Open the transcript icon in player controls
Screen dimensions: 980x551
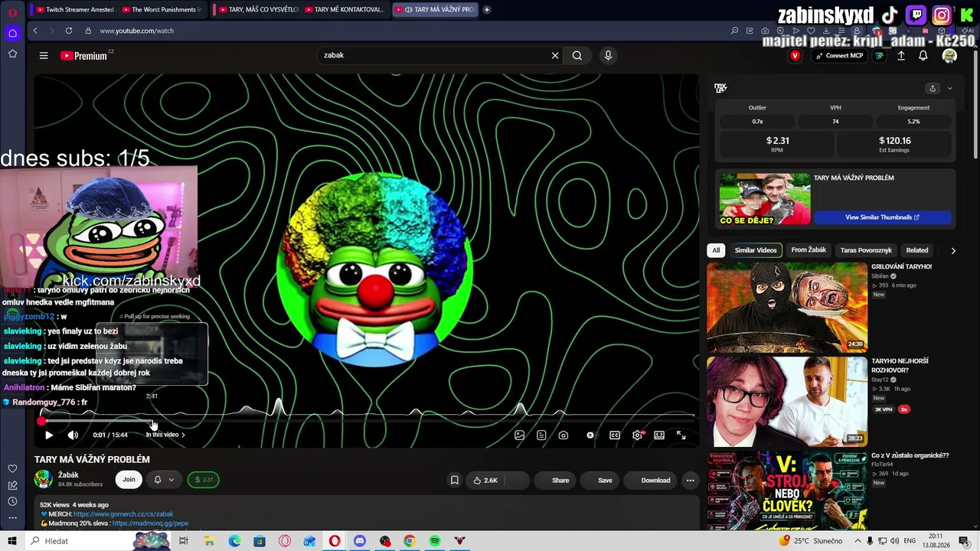[541, 435]
